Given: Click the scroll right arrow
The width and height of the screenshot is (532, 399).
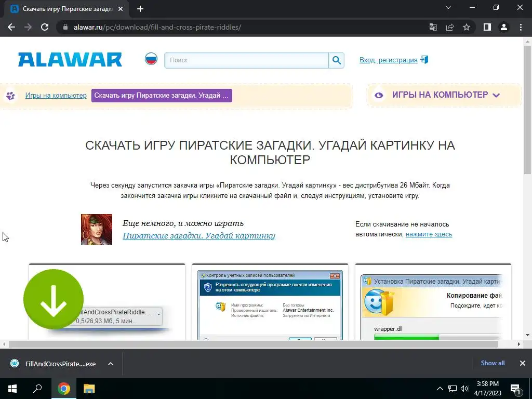Looking at the screenshot, I should click(x=519, y=344).
